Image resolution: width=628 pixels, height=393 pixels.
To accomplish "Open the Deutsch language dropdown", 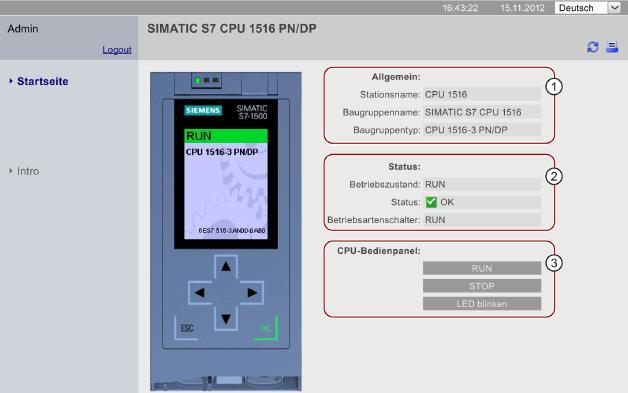I will pyautogui.click(x=588, y=8).
